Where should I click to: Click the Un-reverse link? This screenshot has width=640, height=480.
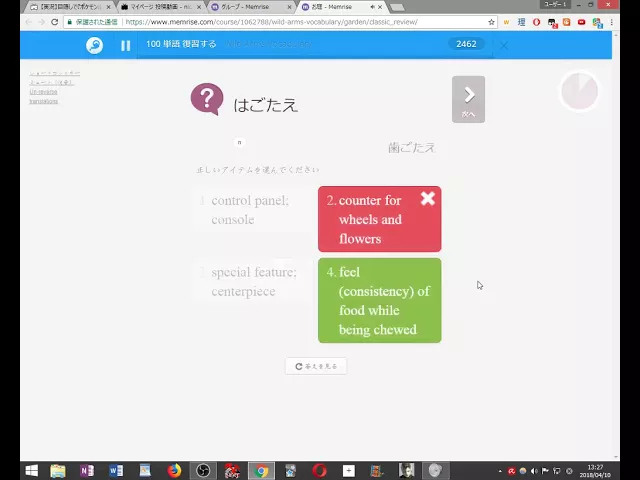click(x=43, y=92)
